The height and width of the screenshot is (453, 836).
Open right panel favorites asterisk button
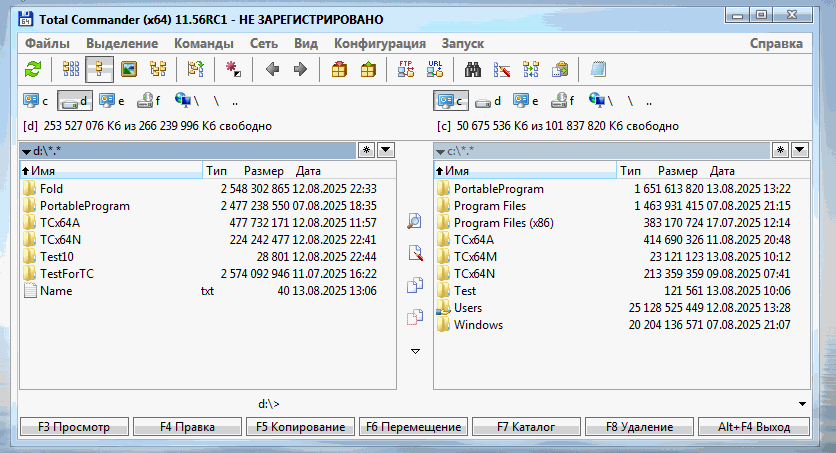tap(780, 151)
